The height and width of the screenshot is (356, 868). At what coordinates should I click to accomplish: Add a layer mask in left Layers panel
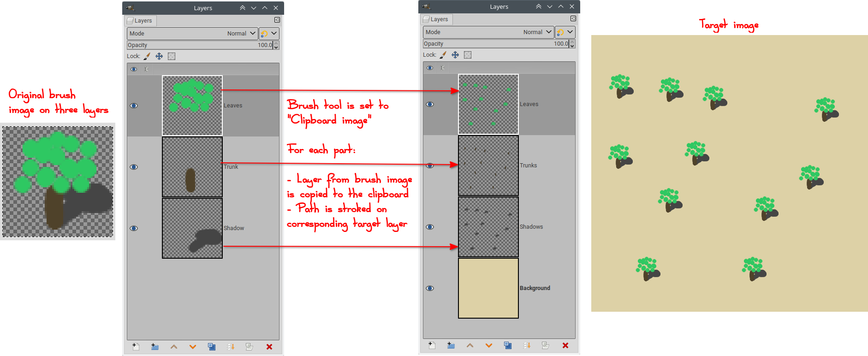(250, 347)
